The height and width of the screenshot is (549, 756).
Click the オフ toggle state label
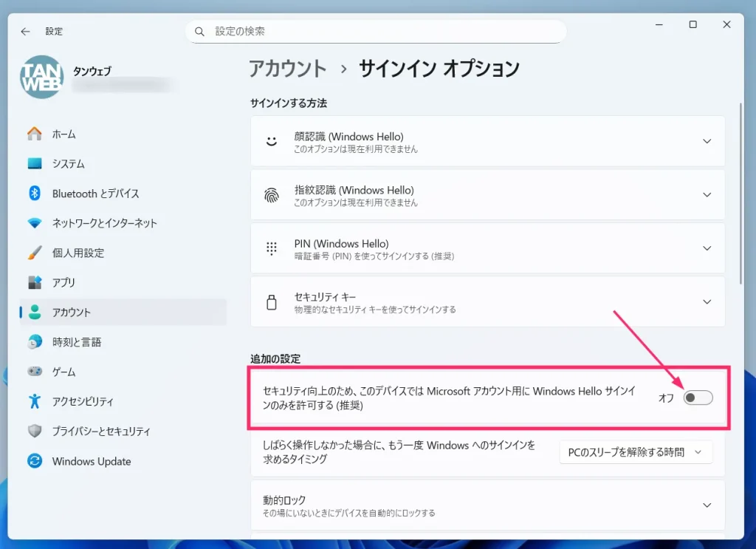tap(666, 398)
